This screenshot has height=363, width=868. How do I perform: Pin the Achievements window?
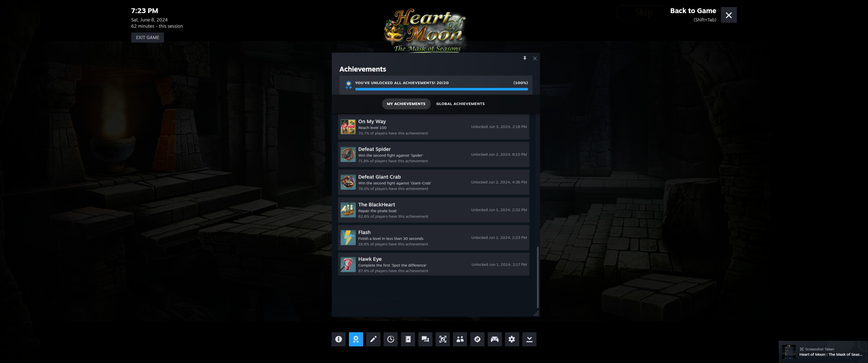(525, 58)
